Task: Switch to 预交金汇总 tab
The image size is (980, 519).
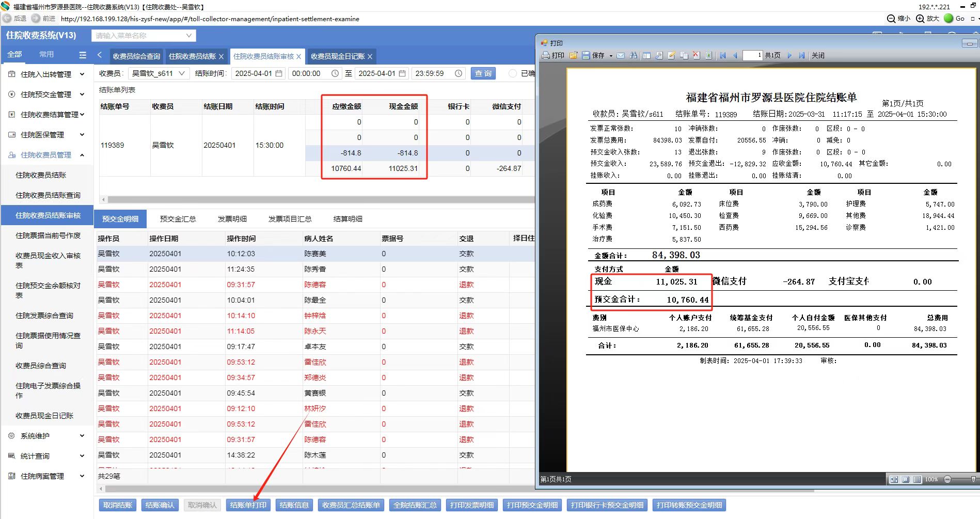Action: tap(178, 219)
